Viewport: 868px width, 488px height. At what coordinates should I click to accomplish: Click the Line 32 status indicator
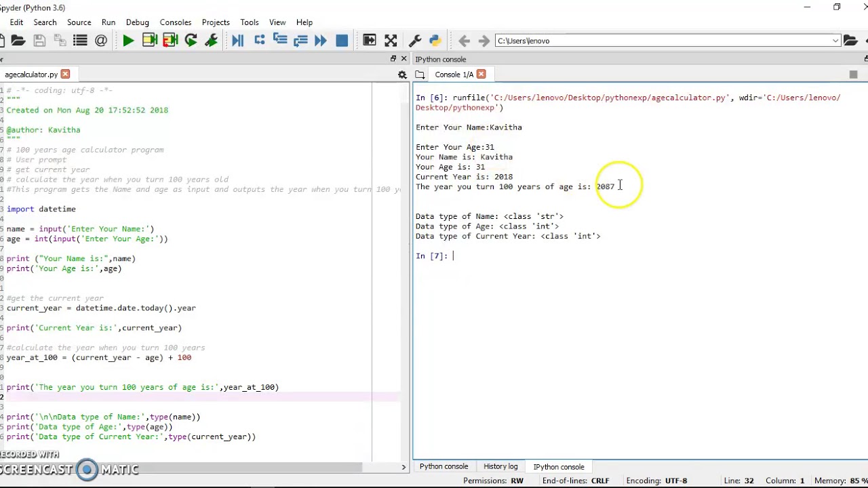pos(738,481)
